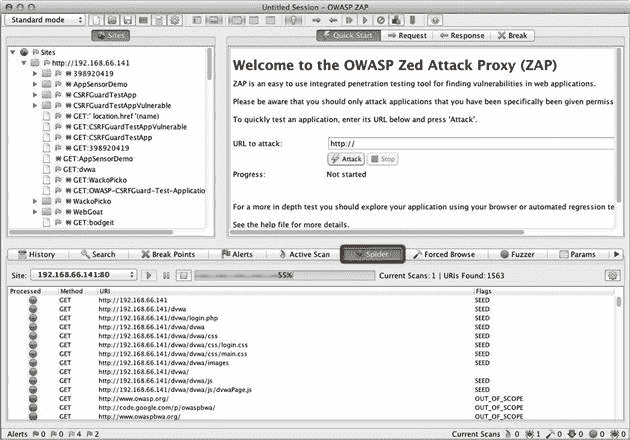Expand the AppSensorDemo folder
The height and width of the screenshot is (440, 630).
click(x=35, y=84)
